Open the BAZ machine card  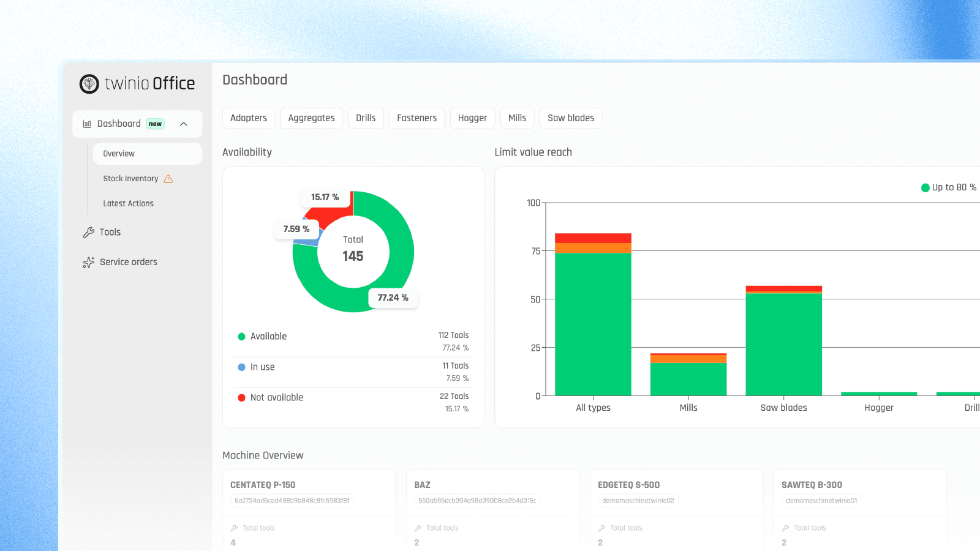(493, 511)
